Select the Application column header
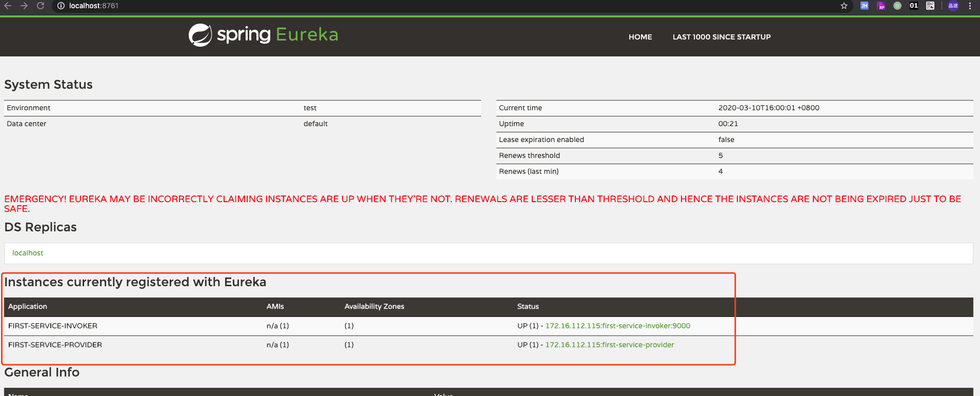980x396 pixels. tap(28, 306)
